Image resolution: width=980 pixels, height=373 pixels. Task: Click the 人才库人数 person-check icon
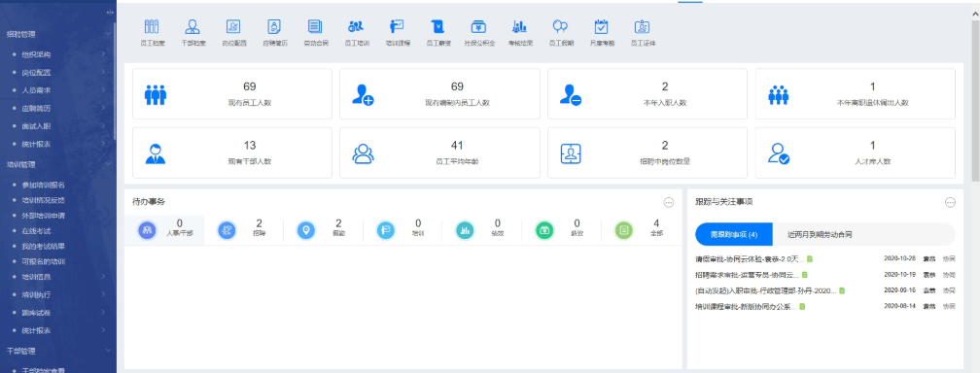(779, 153)
